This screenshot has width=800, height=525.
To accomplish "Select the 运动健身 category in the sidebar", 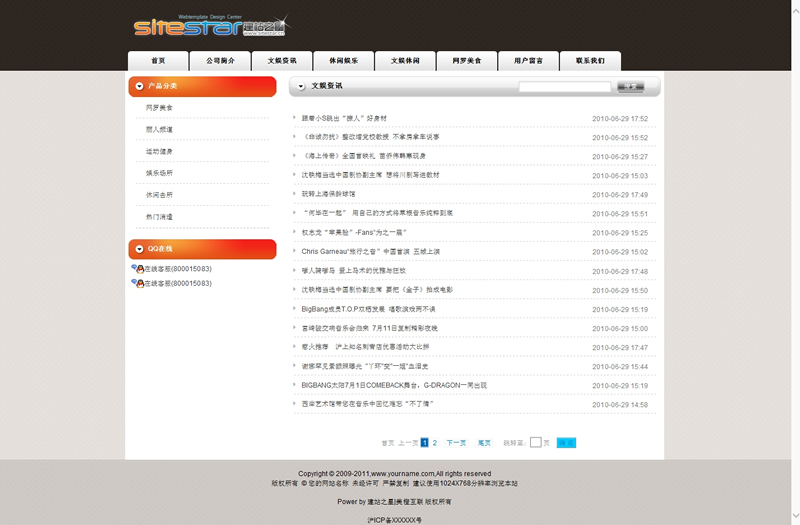I will click(x=159, y=152).
